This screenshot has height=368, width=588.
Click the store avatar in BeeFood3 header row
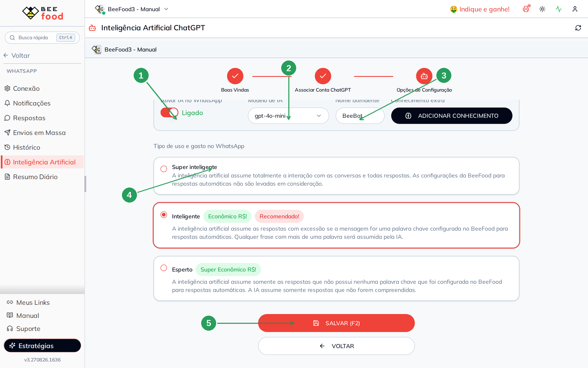click(97, 50)
